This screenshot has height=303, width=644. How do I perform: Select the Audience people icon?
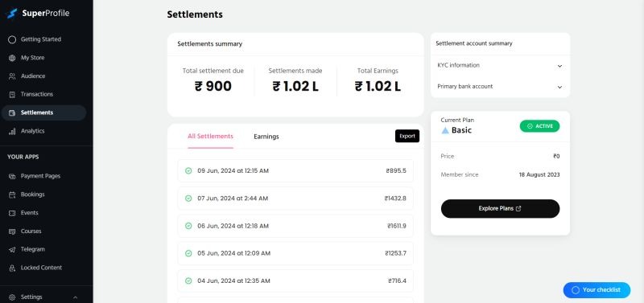(x=12, y=76)
